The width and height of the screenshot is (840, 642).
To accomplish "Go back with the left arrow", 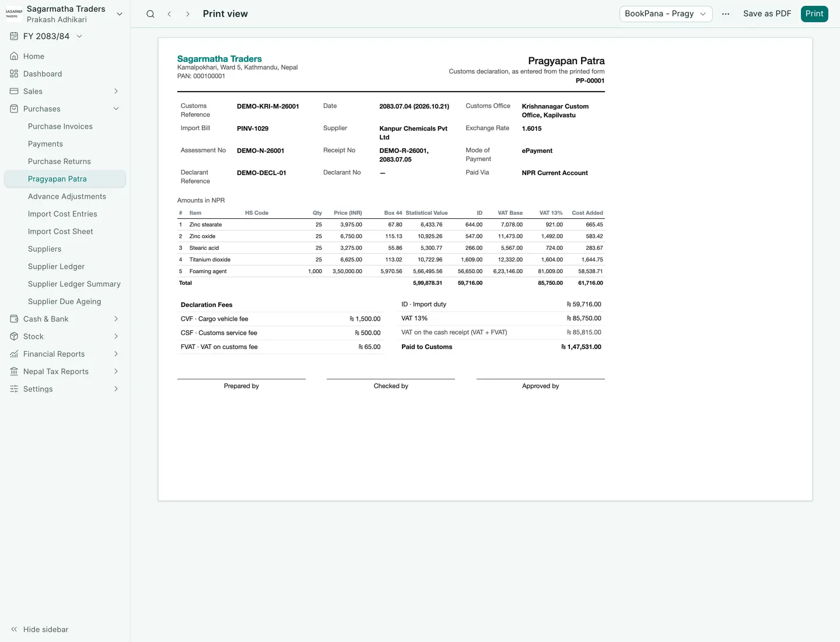I will pos(169,14).
